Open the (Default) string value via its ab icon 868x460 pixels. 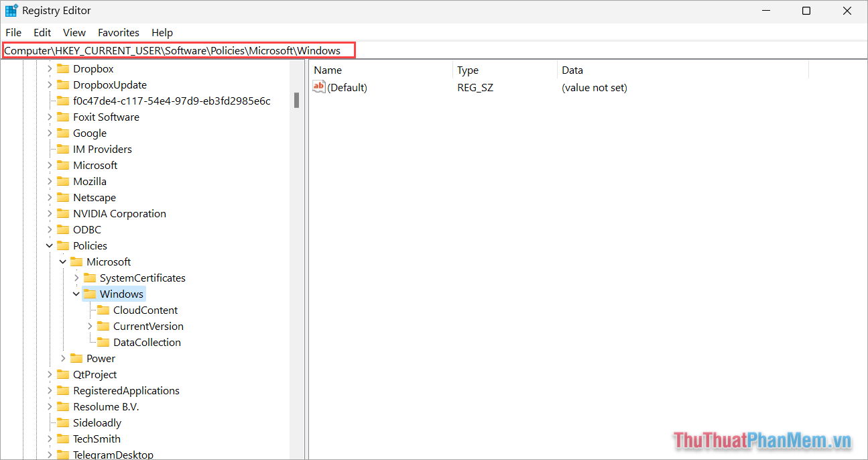318,87
